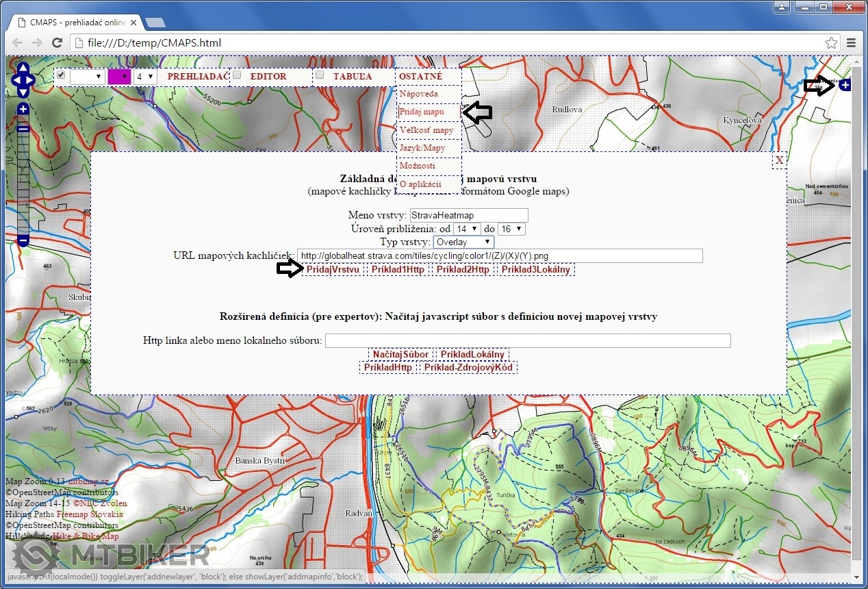This screenshot has height=589, width=868.
Task: Open the magenta color picker swatch
Action: 118,76
